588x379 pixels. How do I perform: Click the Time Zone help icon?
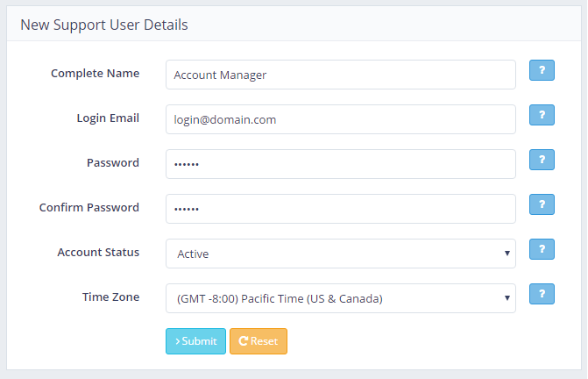542,294
